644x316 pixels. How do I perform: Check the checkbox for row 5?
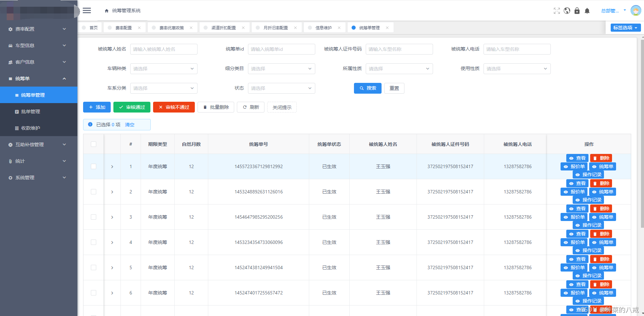click(94, 267)
